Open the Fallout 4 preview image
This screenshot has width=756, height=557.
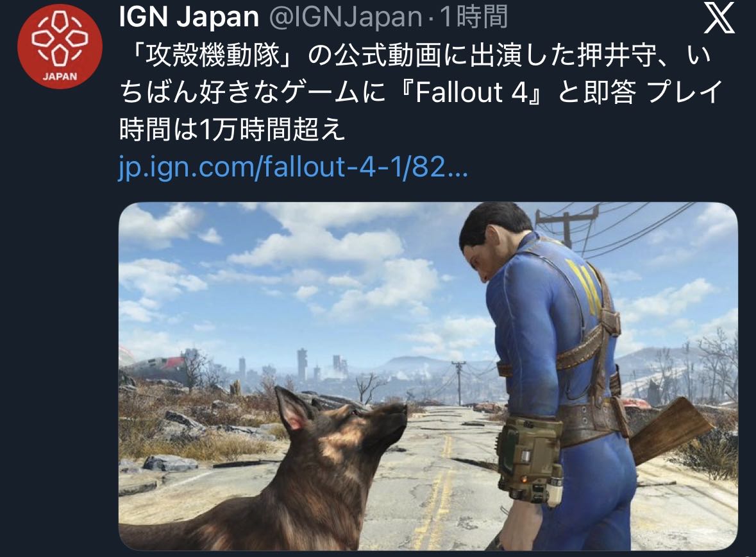pos(428,376)
